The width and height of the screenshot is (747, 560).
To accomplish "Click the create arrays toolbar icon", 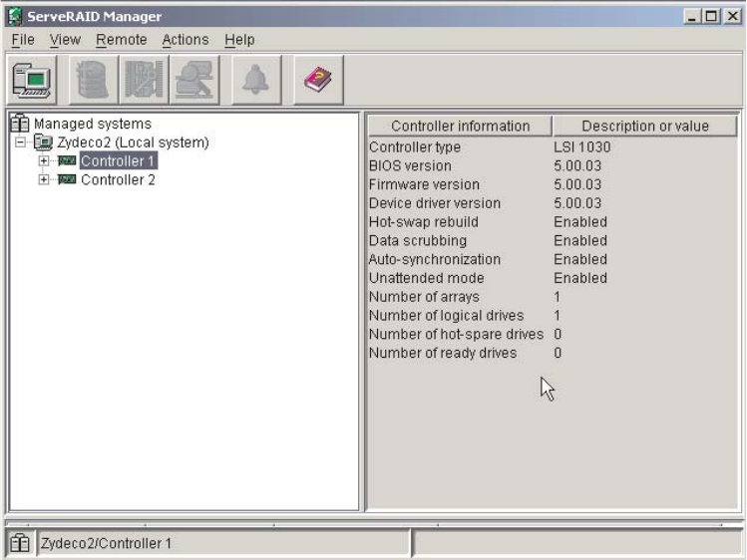I will [x=91, y=80].
